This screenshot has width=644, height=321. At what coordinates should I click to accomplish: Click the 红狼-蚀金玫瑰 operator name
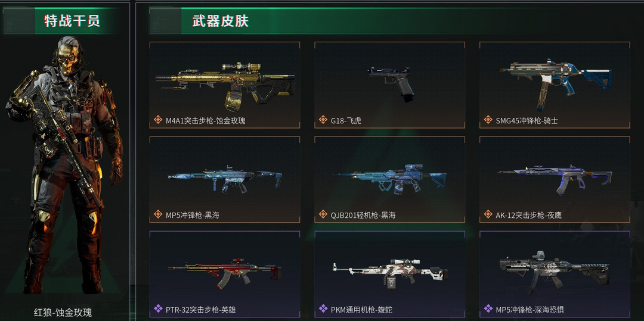point(63,313)
